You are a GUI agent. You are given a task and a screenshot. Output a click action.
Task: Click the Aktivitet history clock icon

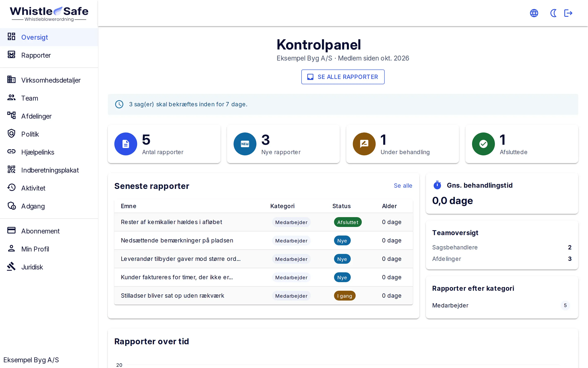click(11, 188)
